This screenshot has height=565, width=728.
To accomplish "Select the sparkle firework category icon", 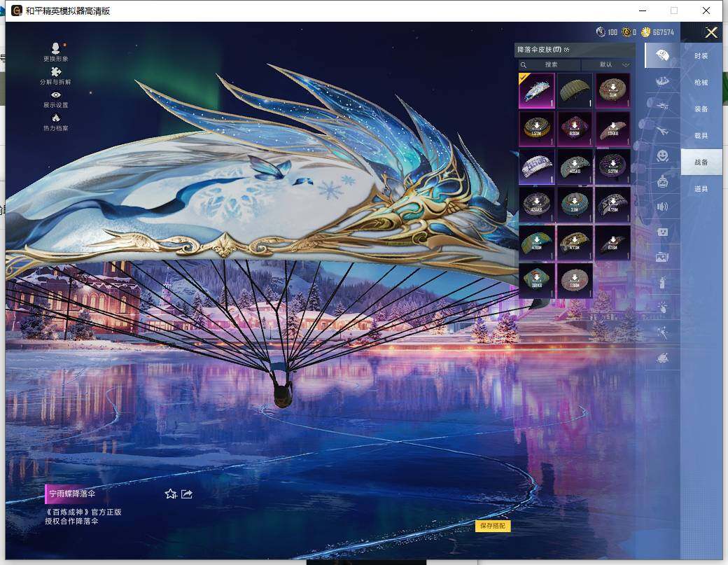I will coord(662,333).
